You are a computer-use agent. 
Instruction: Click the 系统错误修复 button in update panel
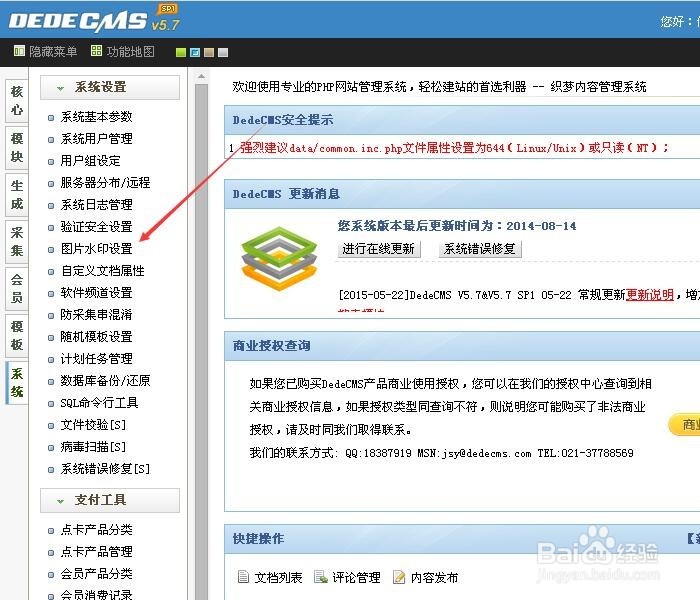pos(480,249)
